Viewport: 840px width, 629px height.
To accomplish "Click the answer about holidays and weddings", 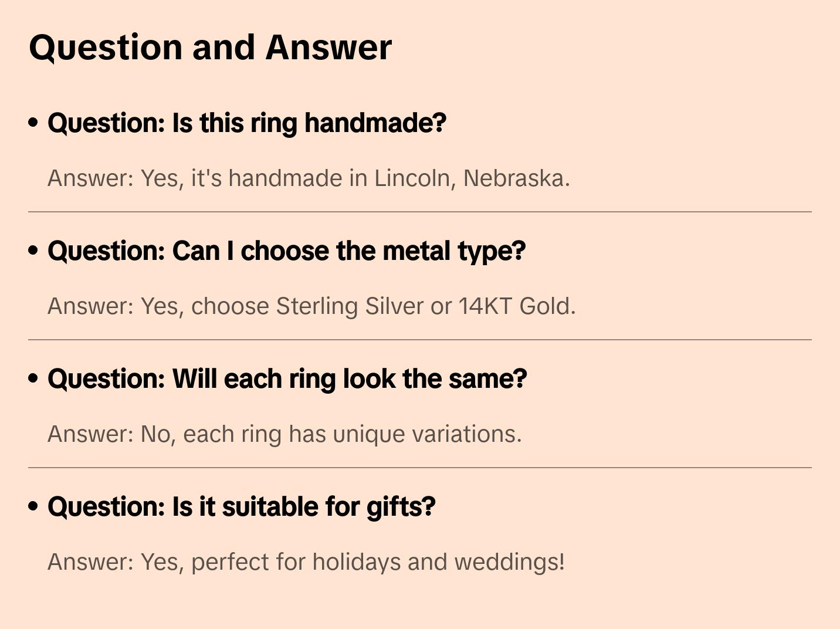I will 306,562.
